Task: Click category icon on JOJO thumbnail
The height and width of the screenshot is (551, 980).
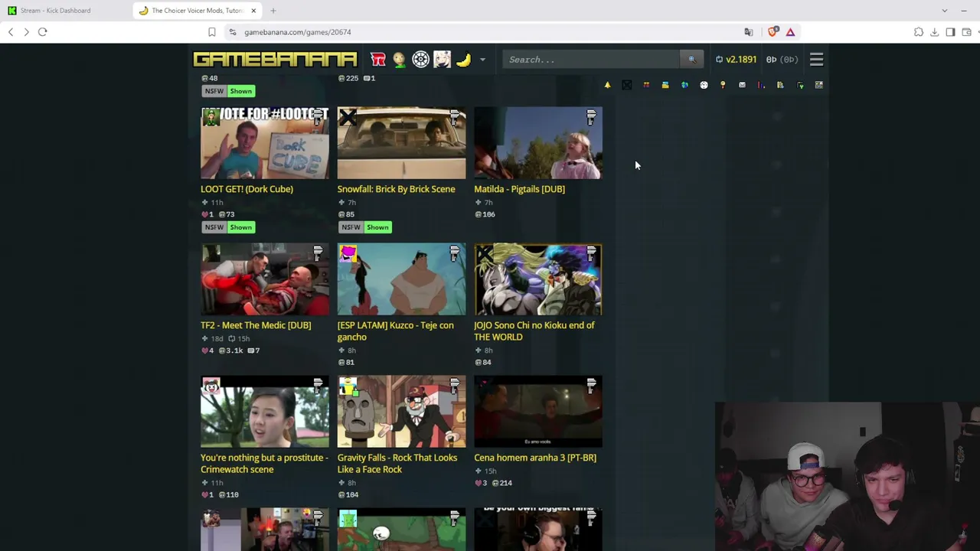Action: click(591, 253)
